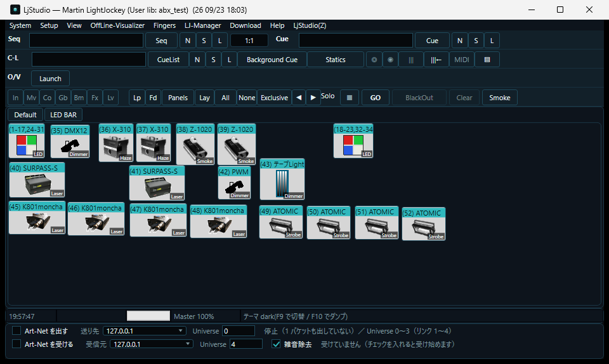Viewport: 609px width, 364px height.
Task: Click the Statics button
Action: (336, 60)
